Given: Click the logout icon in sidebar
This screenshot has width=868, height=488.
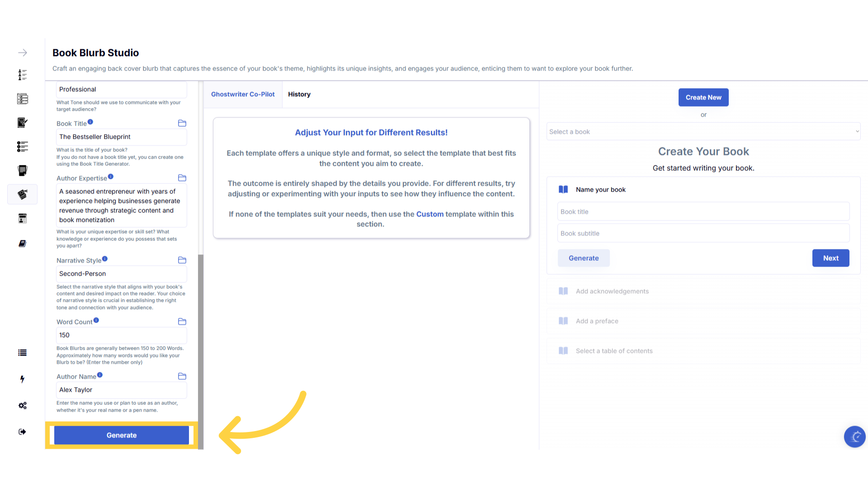Looking at the screenshot, I should 22,432.
